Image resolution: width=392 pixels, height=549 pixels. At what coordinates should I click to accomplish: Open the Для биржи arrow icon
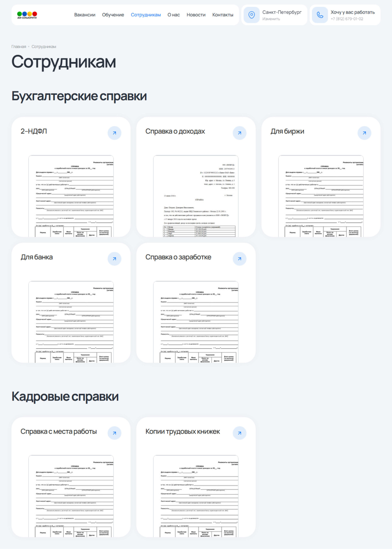pyautogui.click(x=364, y=133)
